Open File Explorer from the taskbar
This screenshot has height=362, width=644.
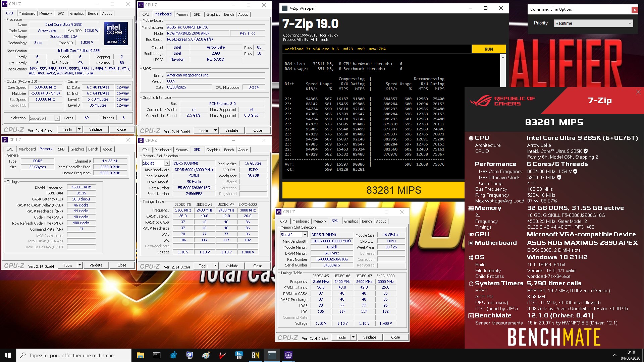tap(140, 355)
